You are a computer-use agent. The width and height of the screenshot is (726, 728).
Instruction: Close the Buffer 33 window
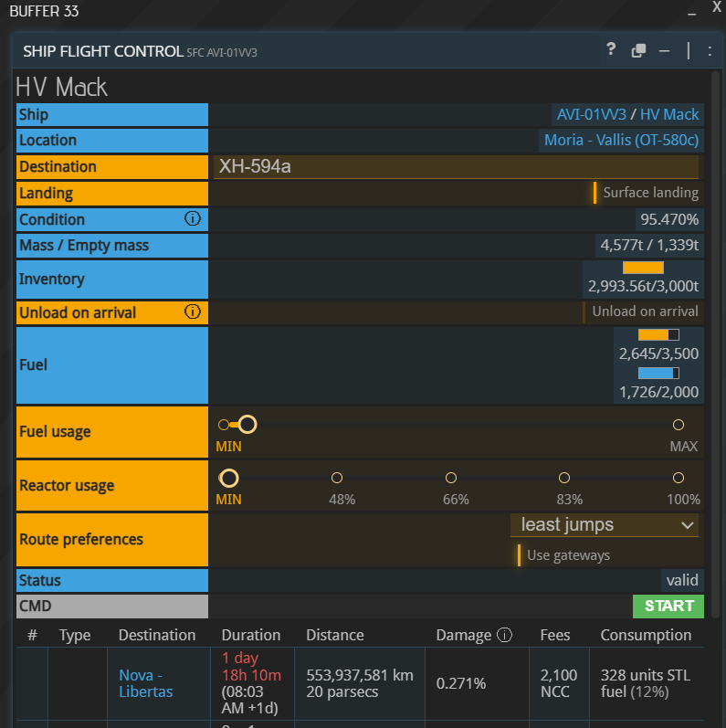(716, 8)
